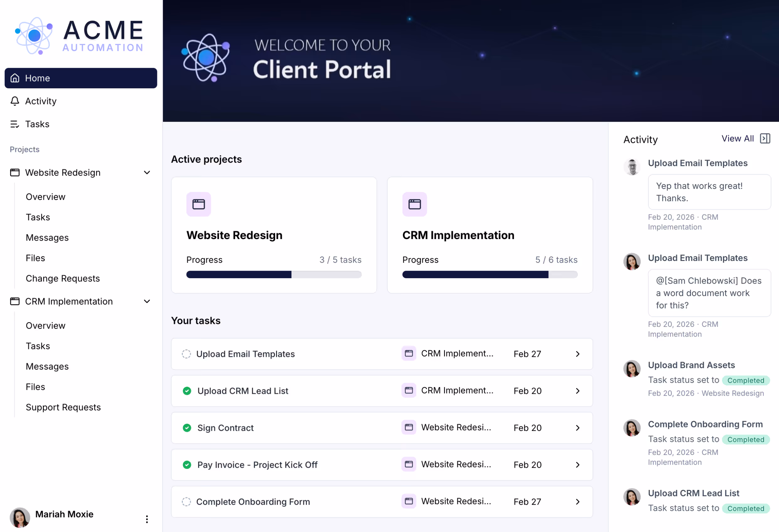Collapse CRM Implementation project in sidebar
Screen dimensions: 779x532
point(147,301)
